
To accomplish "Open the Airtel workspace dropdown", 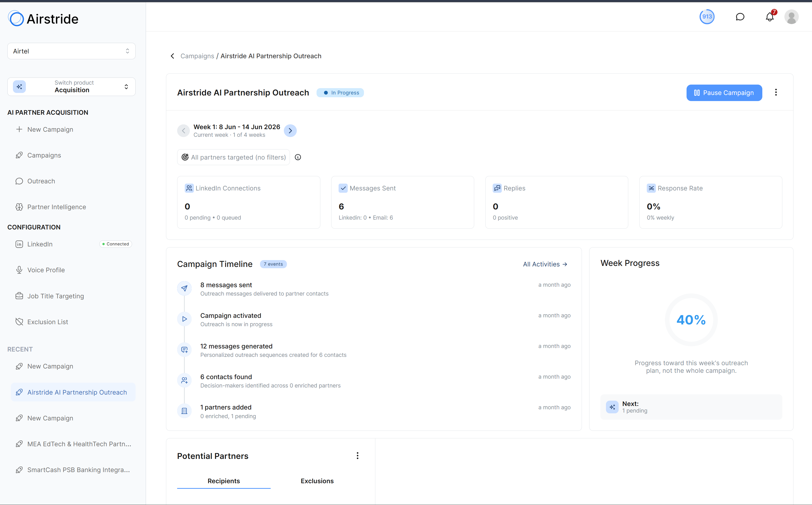I will (71, 51).
